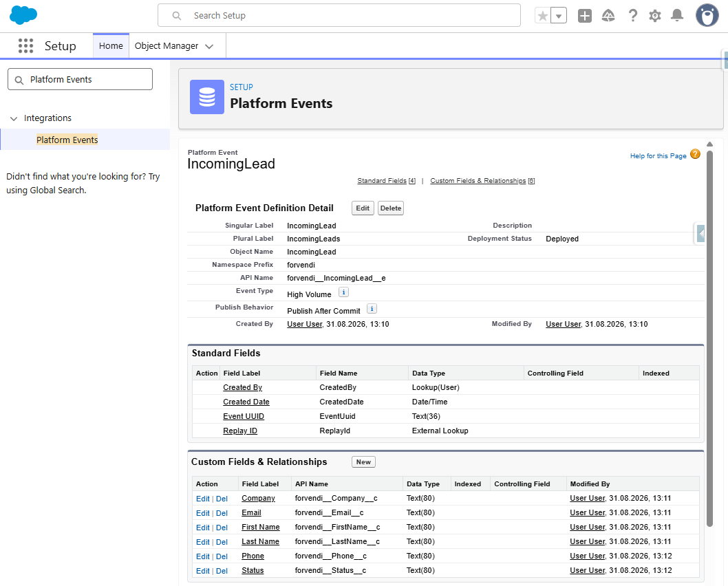Edit the First Name custom field
Screen dimensions: 728x586
pyautogui.click(x=203, y=528)
